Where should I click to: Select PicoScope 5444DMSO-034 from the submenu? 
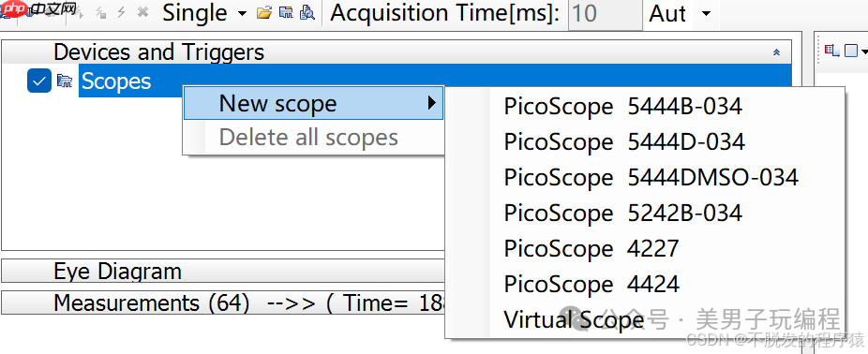coord(651,177)
